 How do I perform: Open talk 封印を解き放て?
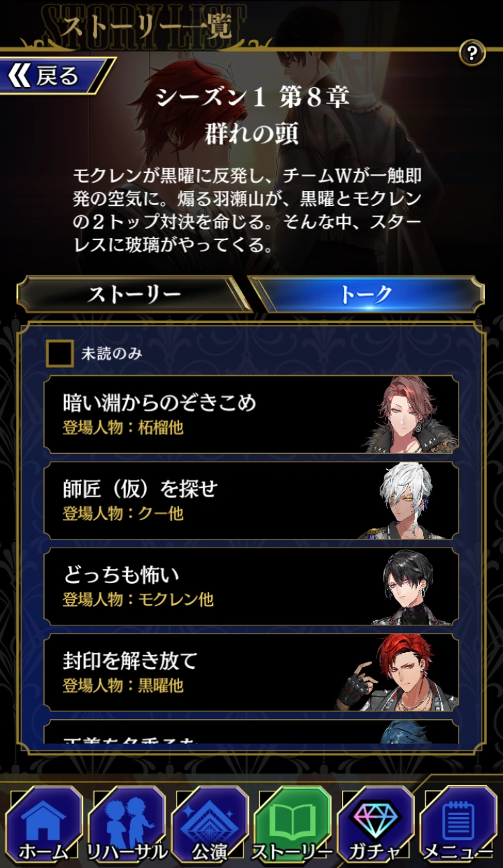(251, 672)
